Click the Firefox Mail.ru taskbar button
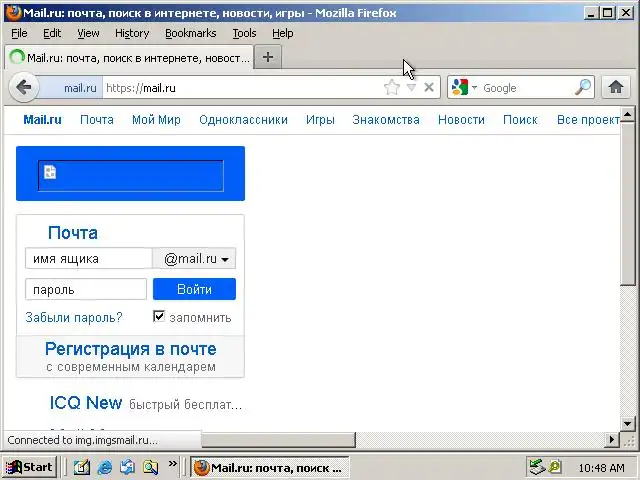 269,467
